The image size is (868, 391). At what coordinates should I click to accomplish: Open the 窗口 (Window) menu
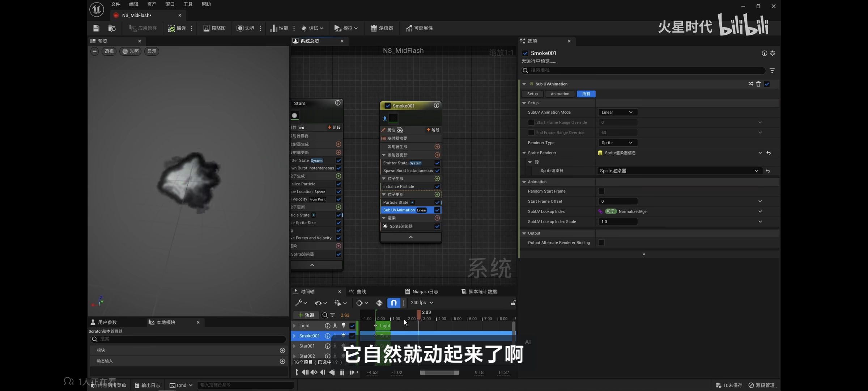pyautogui.click(x=170, y=4)
